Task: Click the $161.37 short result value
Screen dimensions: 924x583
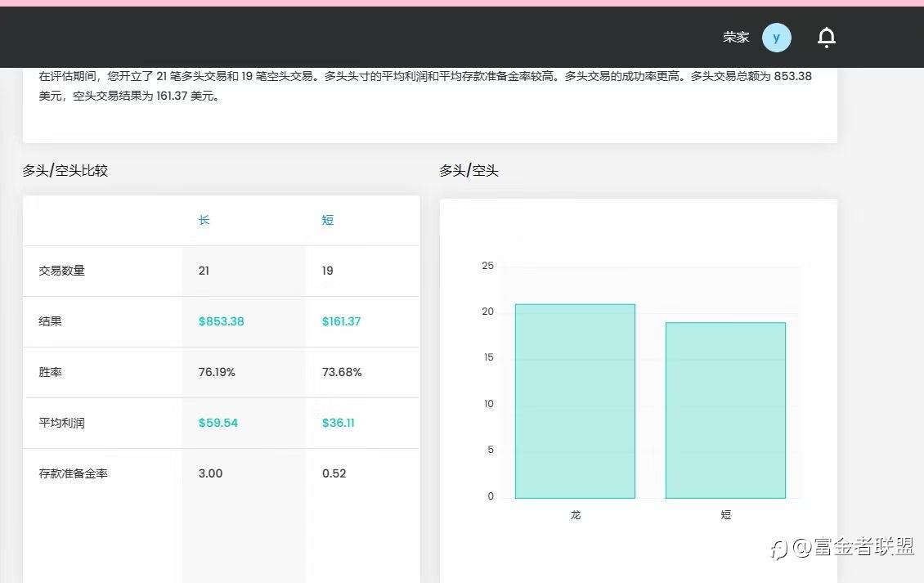Action: click(341, 321)
